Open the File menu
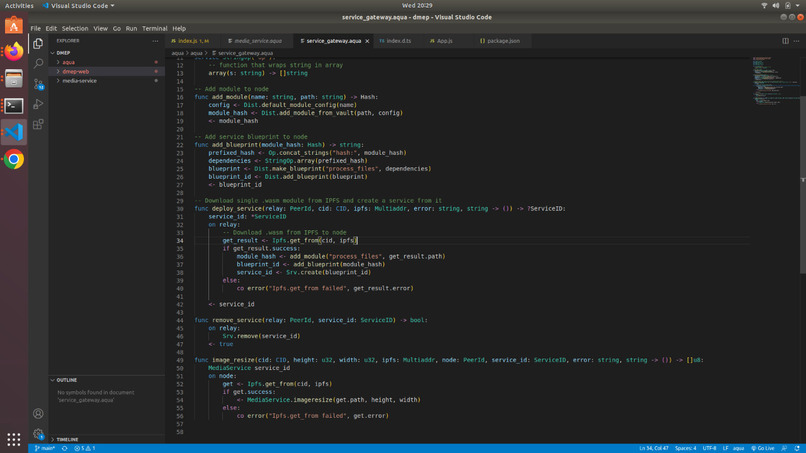Screen dimensions: 806x453 35,29
